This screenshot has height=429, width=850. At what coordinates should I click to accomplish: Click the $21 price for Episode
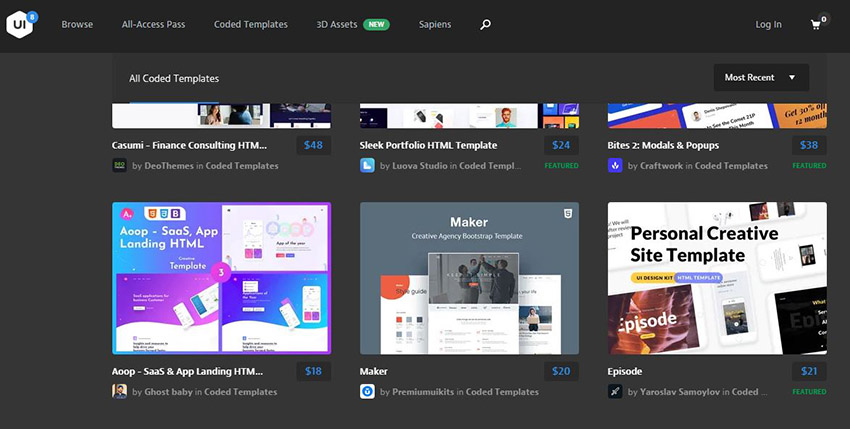(809, 372)
